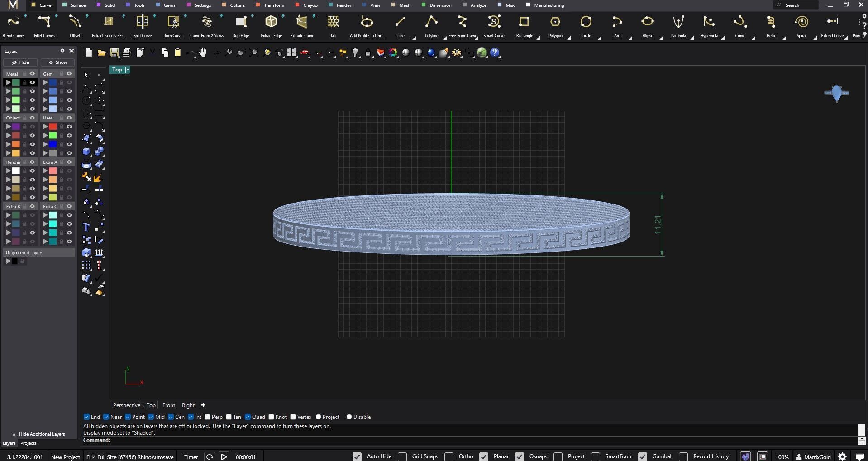Screen dimensions: 868x461
Task: Select the Helix tool
Action: coord(771,26)
